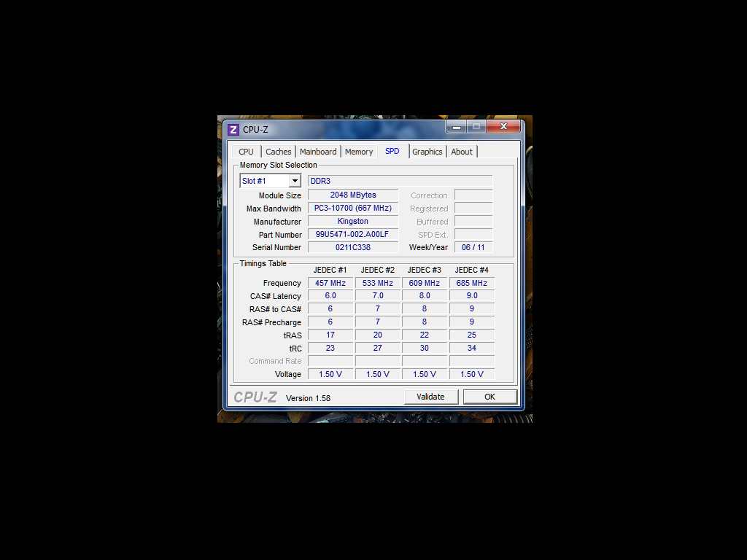The width and height of the screenshot is (747, 560).
Task: Click the DDR3 memory type field
Action: point(400,181)
